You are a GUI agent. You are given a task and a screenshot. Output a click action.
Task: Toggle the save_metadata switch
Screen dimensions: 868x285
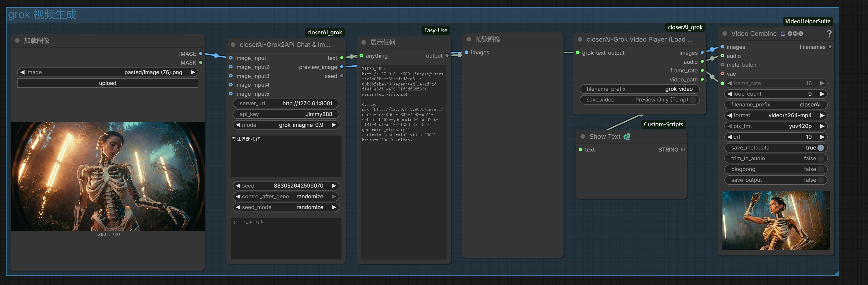[821, 148]
